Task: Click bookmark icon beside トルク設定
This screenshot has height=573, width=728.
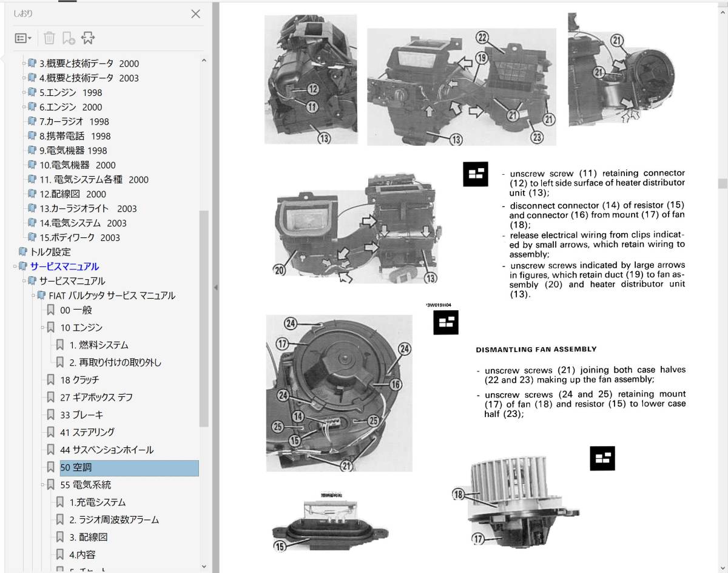Action: 23,252
